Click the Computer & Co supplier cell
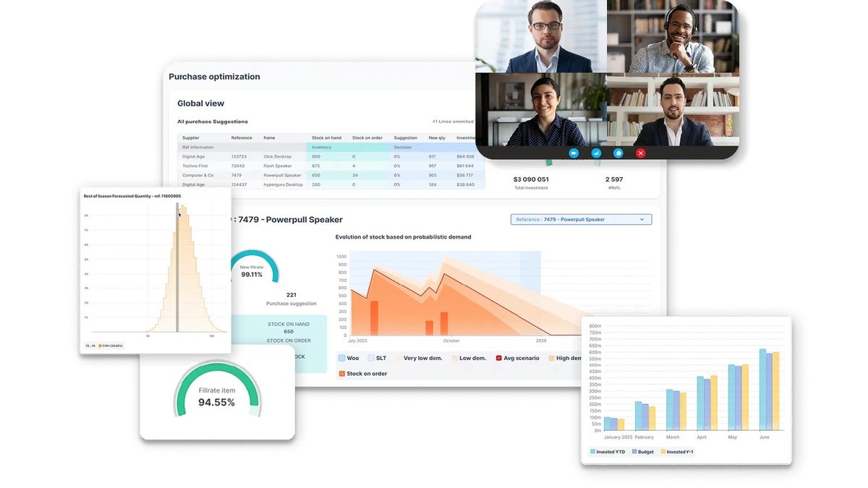Viewport: 868px width, 488px height. (197, 175)
